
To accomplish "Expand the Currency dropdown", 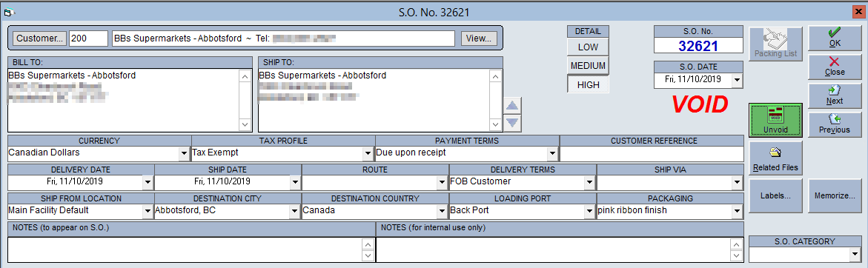I will pos(184,153).
